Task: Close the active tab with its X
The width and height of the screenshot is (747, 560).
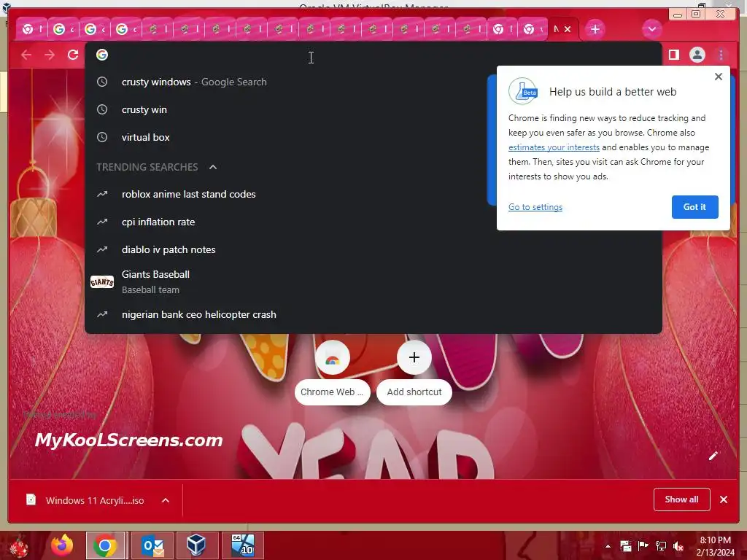Action: click(x=568, y=29)
